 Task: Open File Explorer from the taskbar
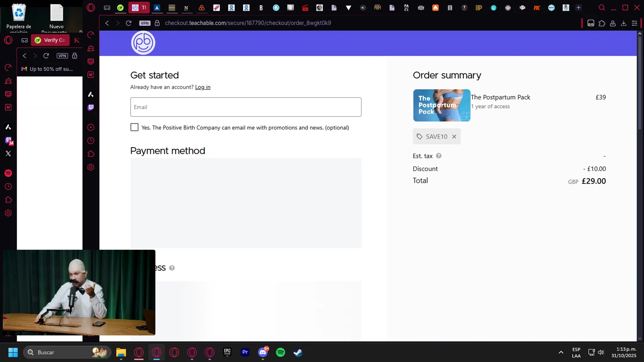point(121,353)
